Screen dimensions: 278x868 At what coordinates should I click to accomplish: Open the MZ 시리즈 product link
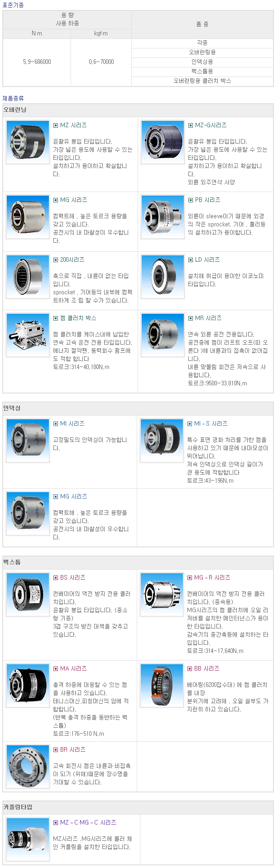click(x=73, y=125)
